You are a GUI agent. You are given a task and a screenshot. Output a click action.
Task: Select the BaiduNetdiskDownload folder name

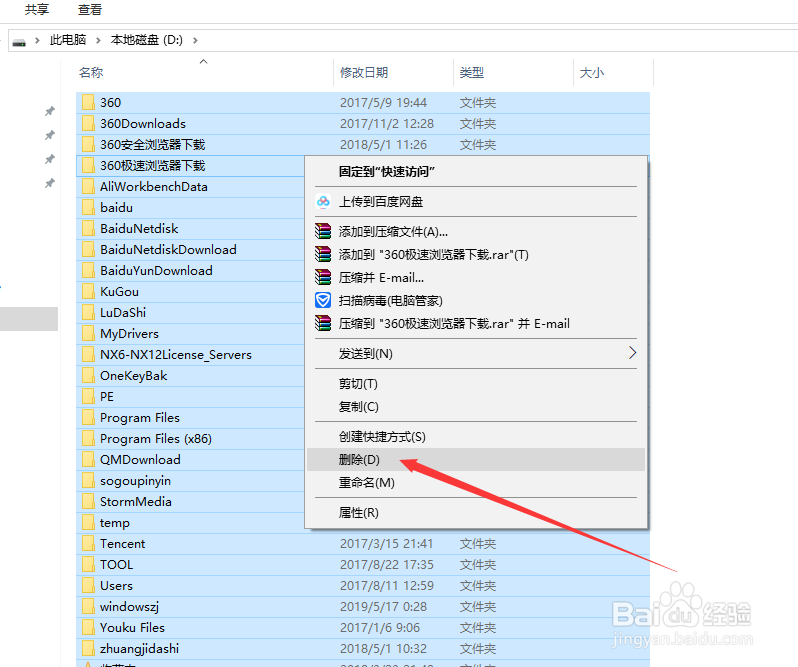(168, 249)
